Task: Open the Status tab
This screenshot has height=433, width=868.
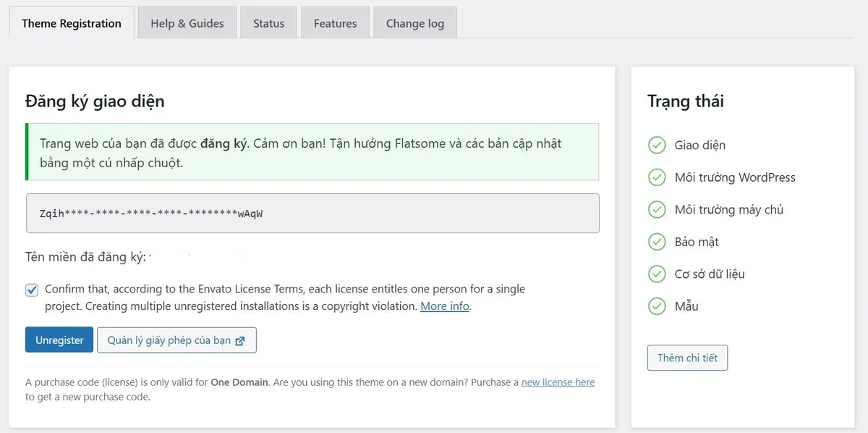Action: click(268, 23)
